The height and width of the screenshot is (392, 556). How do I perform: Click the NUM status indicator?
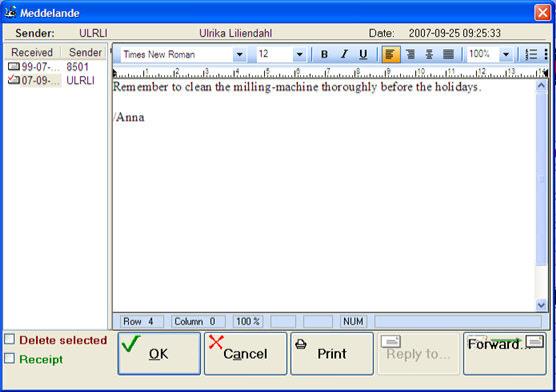tap(353, 321)
